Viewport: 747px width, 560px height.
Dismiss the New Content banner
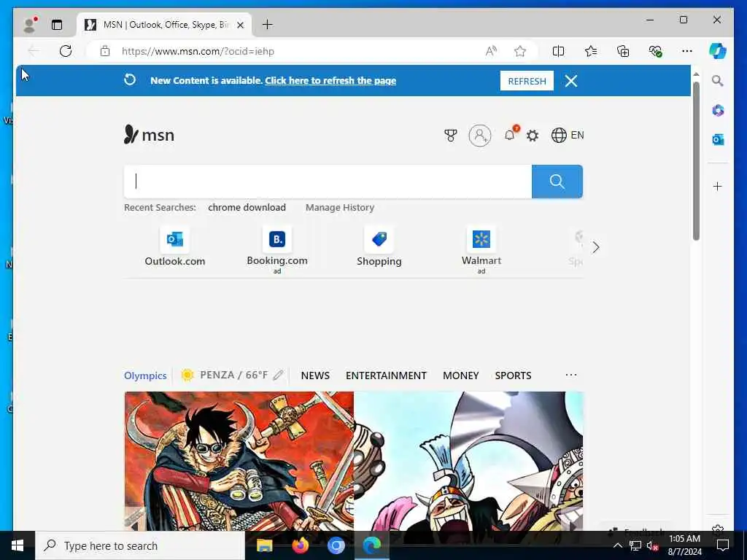click(571, 81)
